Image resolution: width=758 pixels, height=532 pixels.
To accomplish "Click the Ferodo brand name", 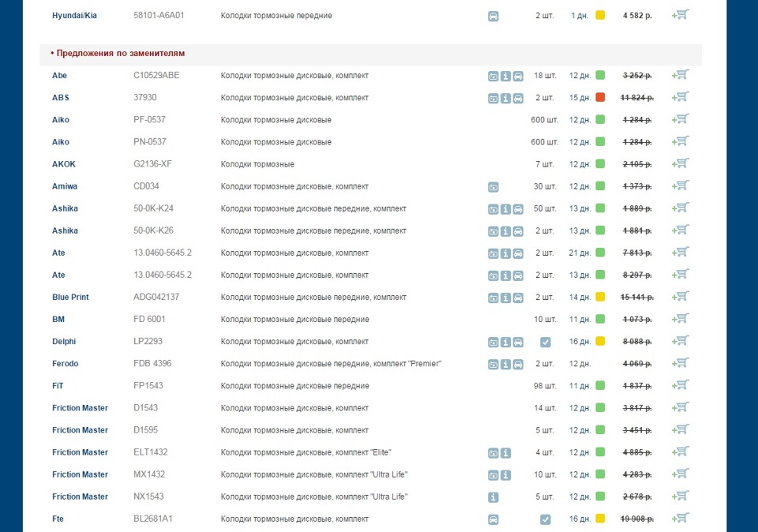I will point(66,363).
